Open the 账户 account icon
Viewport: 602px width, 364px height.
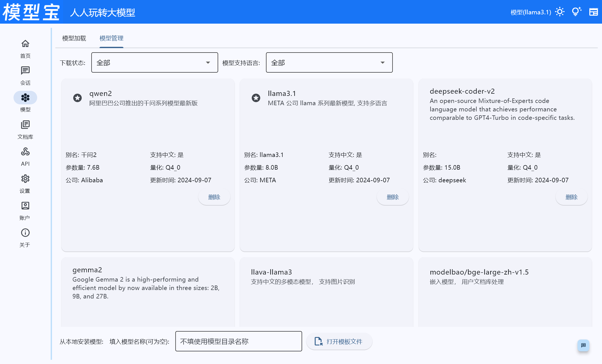(x=25, y=206)
